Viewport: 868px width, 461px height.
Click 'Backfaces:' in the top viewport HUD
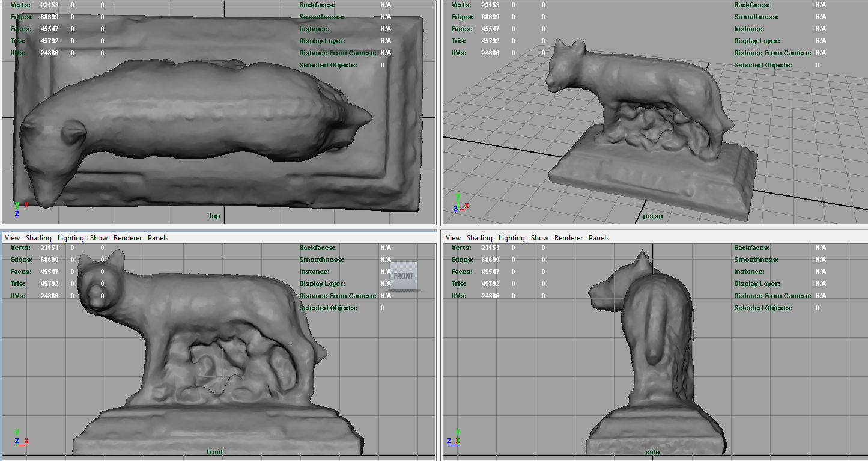(x=316, y=5)
